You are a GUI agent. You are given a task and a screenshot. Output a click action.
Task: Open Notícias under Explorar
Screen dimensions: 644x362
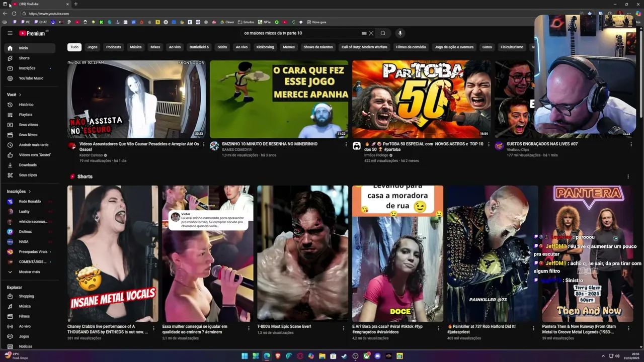coord(30,346)
